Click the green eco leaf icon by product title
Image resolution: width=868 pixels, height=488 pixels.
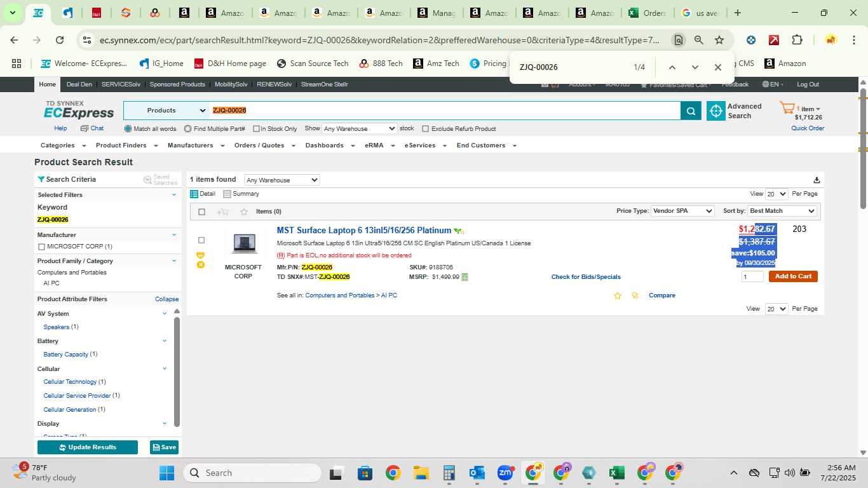459,231
